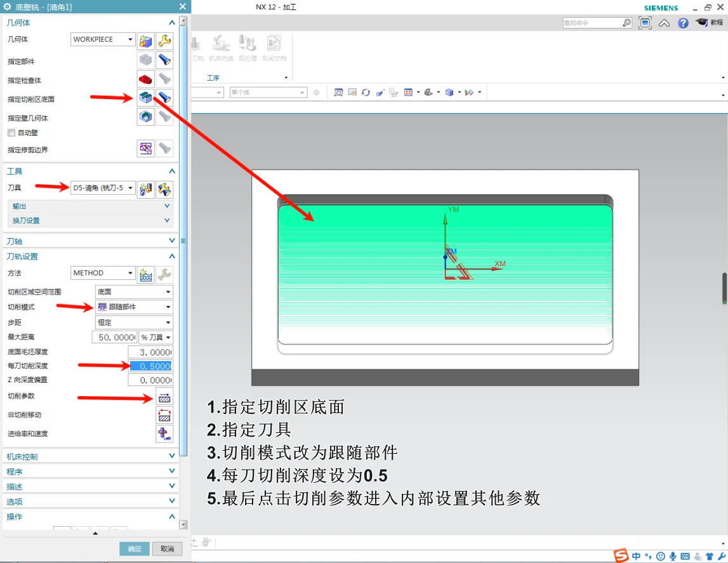Enable the 自动壁 checkbox
The height and width of the screenshot is (563, 728).
tap(11, 132)
